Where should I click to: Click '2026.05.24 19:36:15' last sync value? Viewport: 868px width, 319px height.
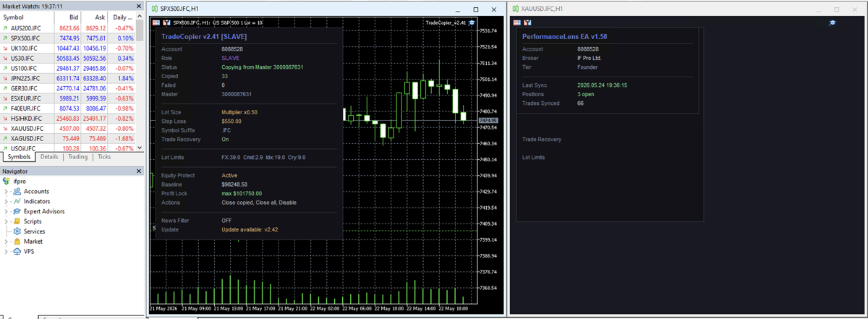pyautogui.click(x=602, y=85)
